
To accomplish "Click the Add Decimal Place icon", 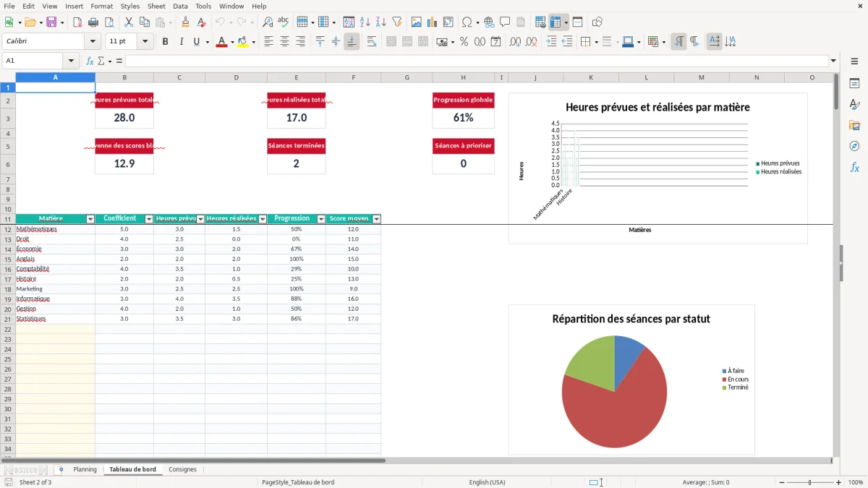I will click(516, 42).
